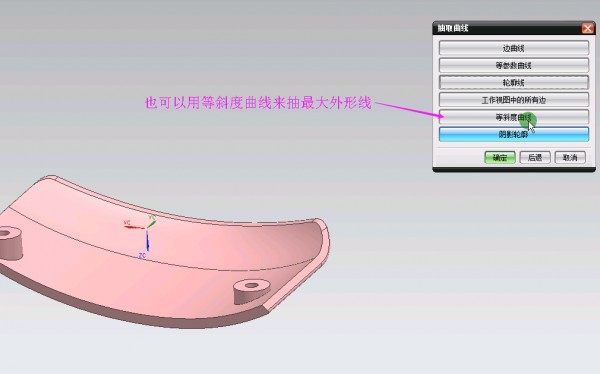The width and height of the screenshot is (600, 374).
Task: Choose the 轮廓线 button
Action: [514, 83]
